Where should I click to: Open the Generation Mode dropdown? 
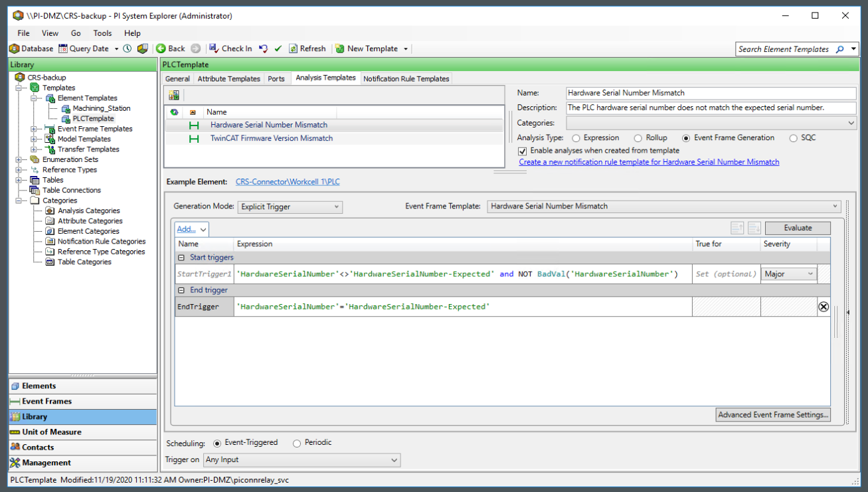point(290,206)
